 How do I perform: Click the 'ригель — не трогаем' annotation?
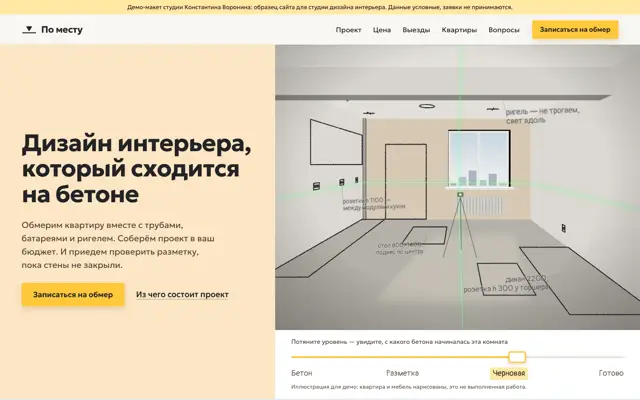542,115
